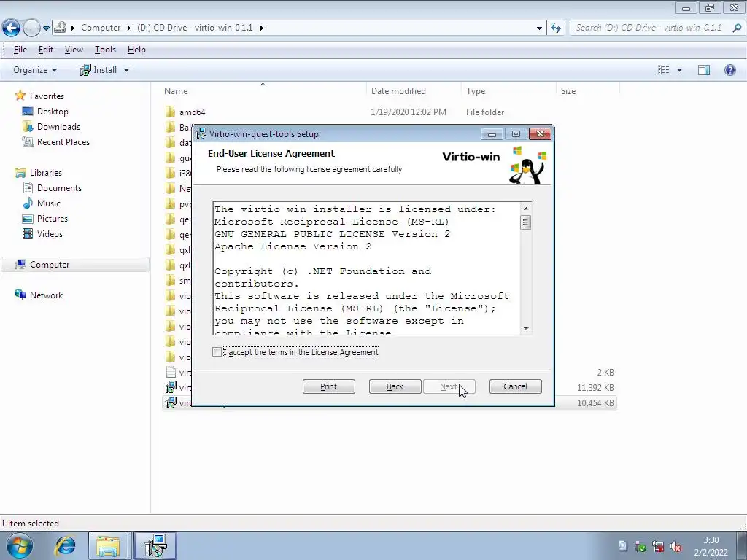Launch Internet Explorer from taskbar
Screen dimensions: 747x560
[x=65, y=545]
